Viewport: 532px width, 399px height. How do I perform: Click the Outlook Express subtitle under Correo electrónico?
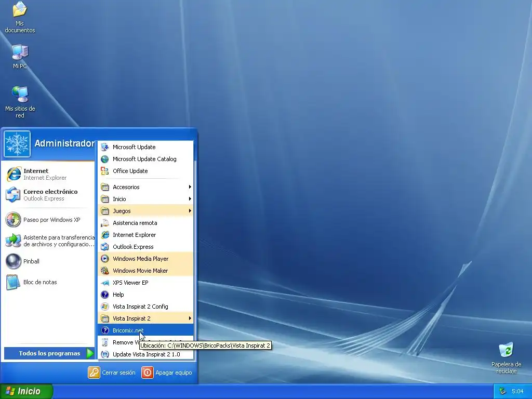tap(44, 198)
